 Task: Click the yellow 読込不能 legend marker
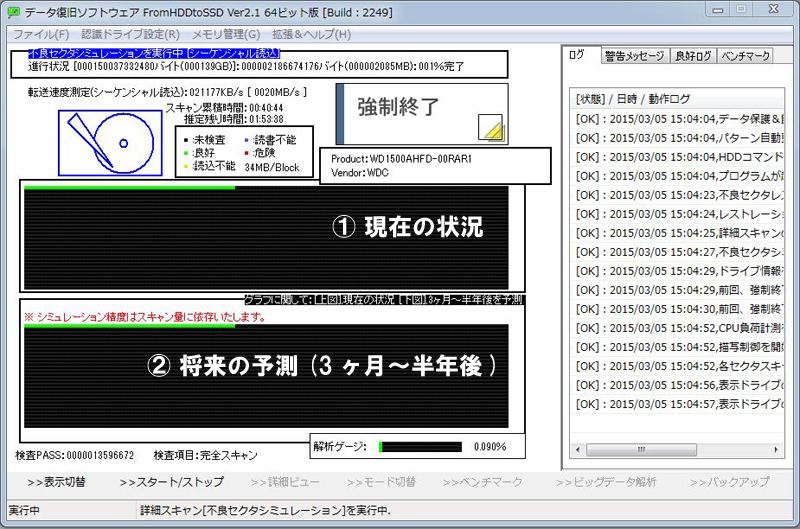tap(187, 167)
